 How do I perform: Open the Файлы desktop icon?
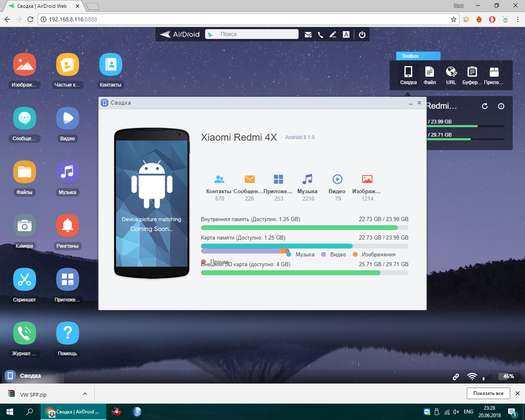24,172
